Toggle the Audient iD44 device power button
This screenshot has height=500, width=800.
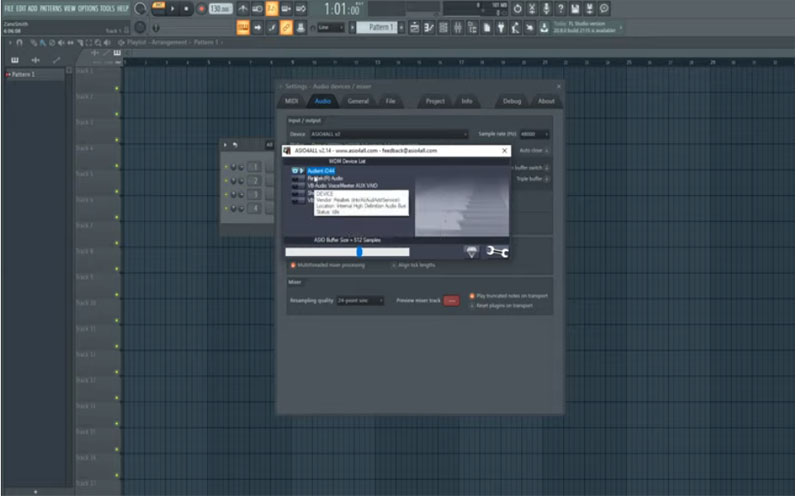[295, 171]
